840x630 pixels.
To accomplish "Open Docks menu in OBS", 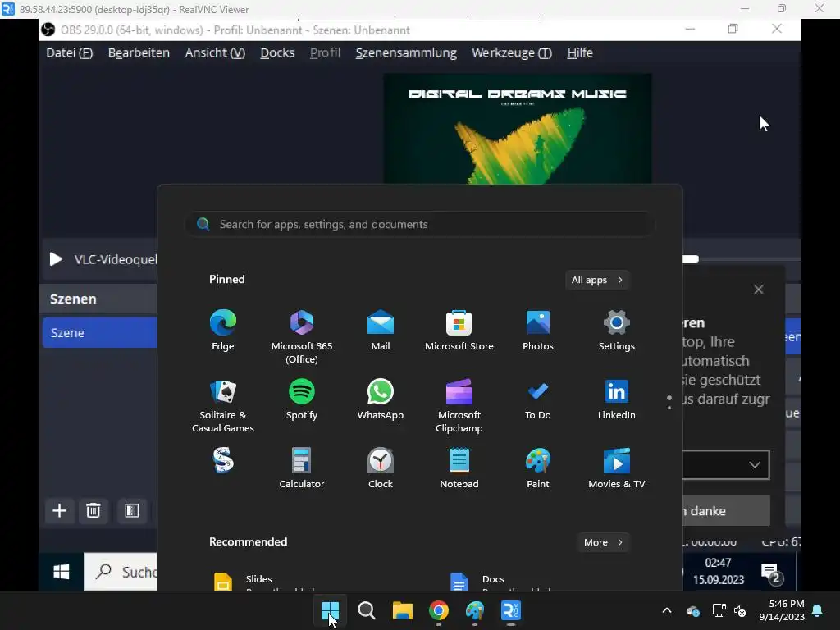I will [277, 53].
